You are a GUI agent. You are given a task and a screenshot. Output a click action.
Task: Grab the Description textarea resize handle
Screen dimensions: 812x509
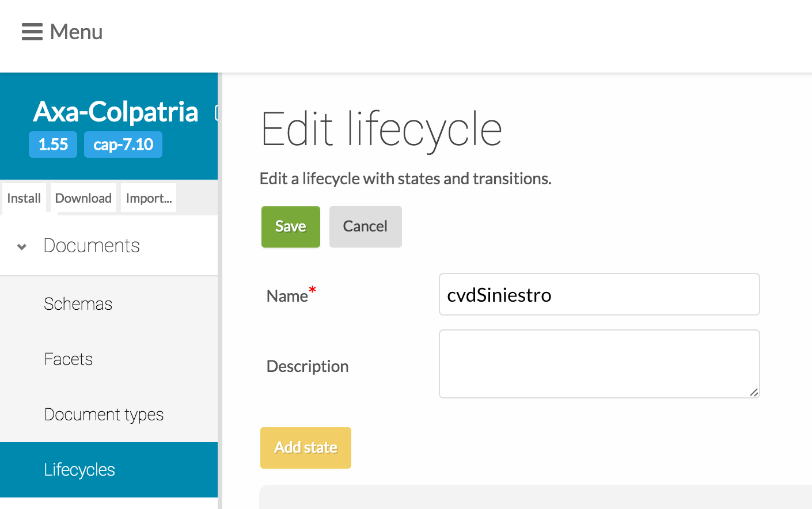[x=754, y=392]
